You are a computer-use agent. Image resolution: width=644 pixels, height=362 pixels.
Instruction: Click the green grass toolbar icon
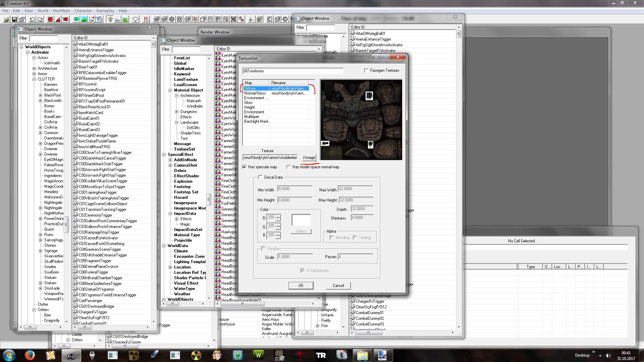(x=125, y=19)
